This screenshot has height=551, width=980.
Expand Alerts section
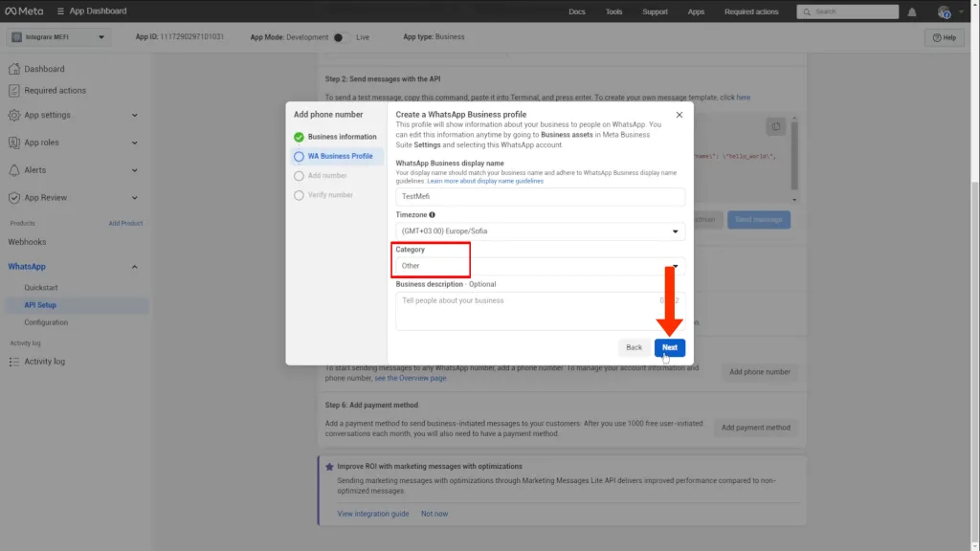tap(134, 170)
